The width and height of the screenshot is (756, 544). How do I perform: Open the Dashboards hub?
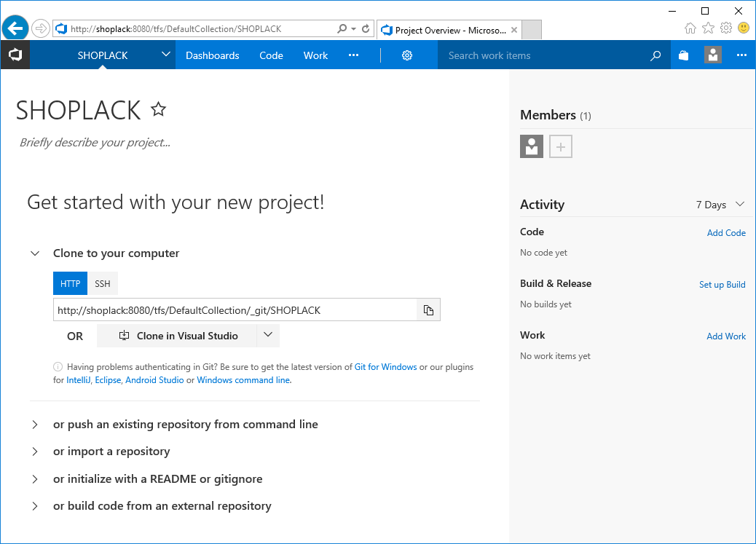(x=212, y=55)
